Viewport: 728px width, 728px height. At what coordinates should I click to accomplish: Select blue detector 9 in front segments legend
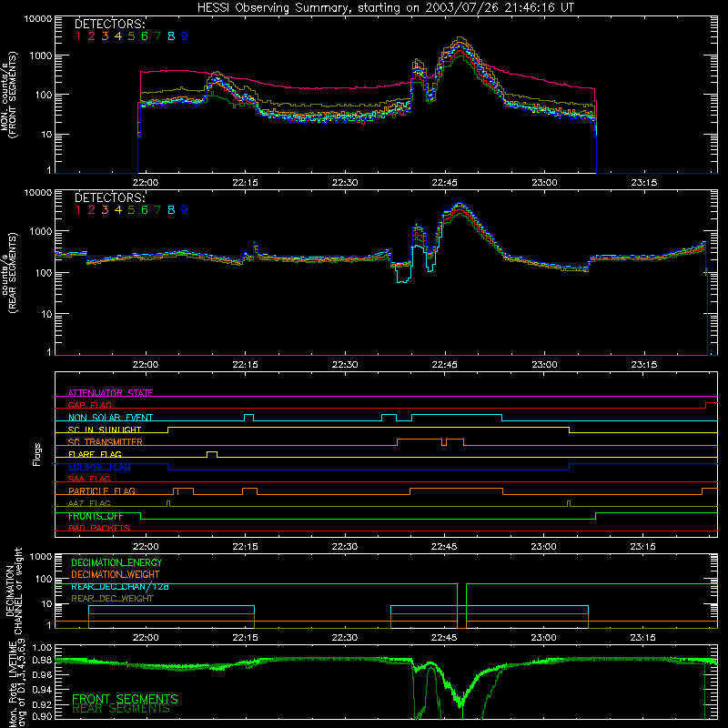point(185,36)
